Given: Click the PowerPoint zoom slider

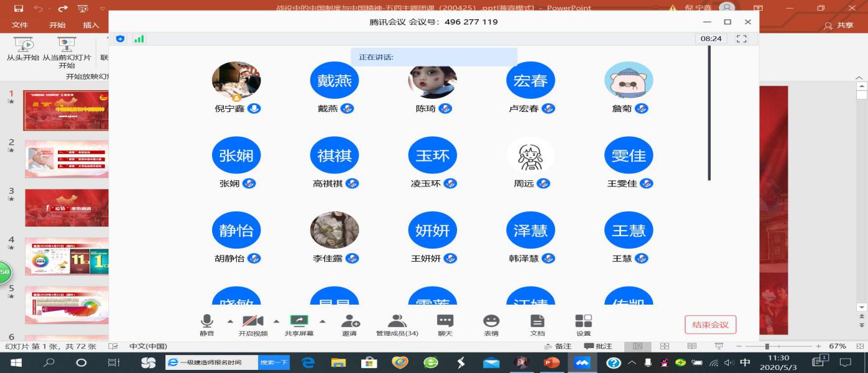Looking at the screenshot, I should (x=767, y=346).
